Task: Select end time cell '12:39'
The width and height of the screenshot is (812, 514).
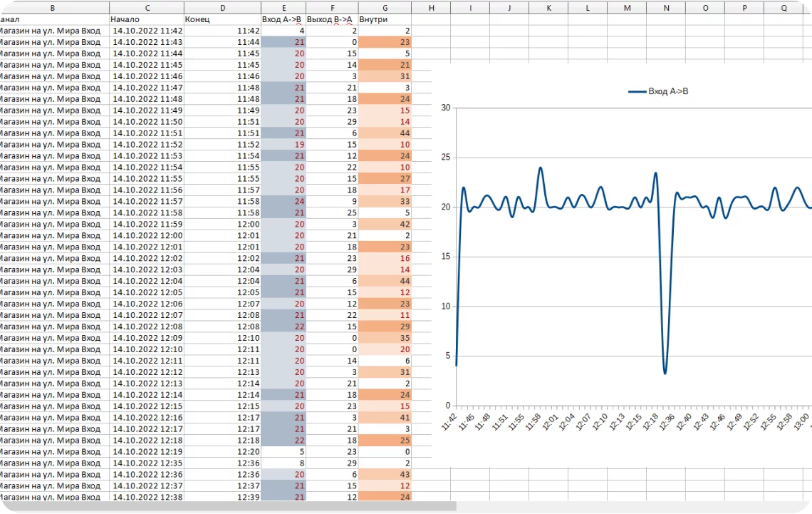Action: [223, 497]
